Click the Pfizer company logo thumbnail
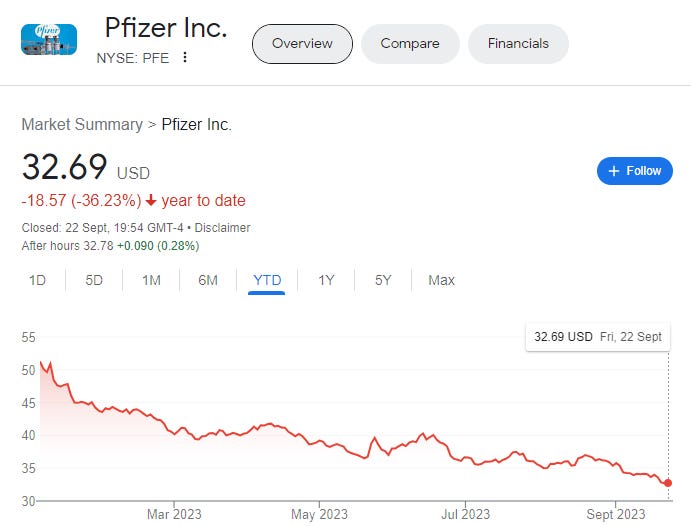The height and width of the screenshot is (526, 691). 49,40
